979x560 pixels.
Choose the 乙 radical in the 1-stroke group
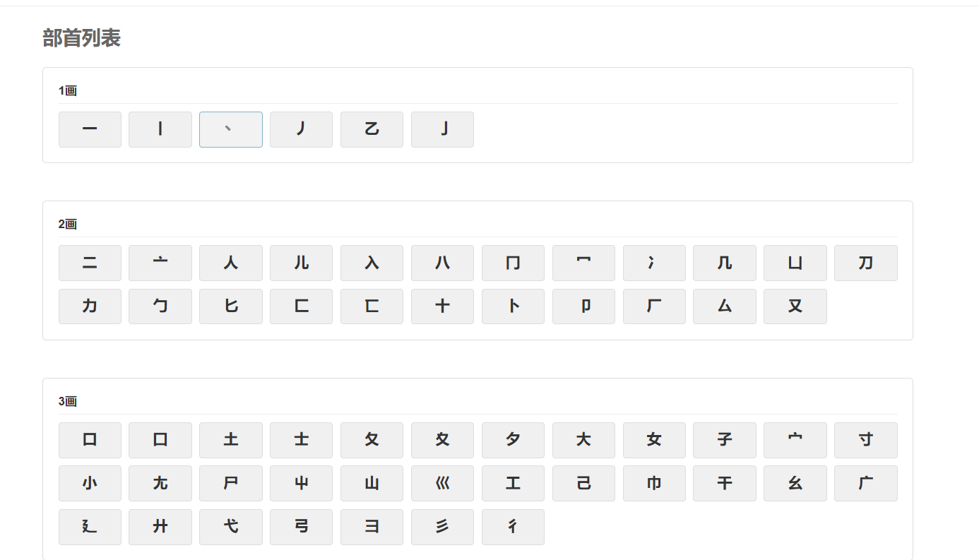pos(372,129)
